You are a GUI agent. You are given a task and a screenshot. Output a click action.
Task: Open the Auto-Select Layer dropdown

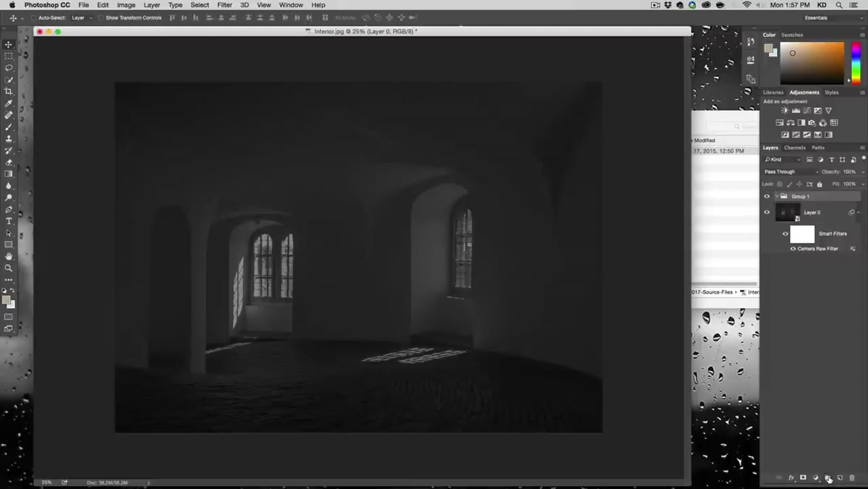[x=81, y=17]
